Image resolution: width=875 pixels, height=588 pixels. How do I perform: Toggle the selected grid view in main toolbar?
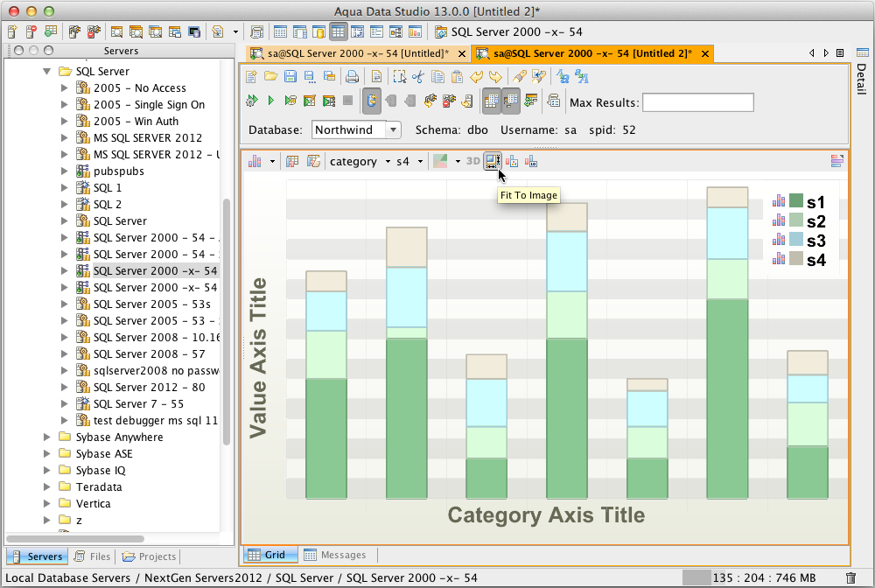point(338,31)
